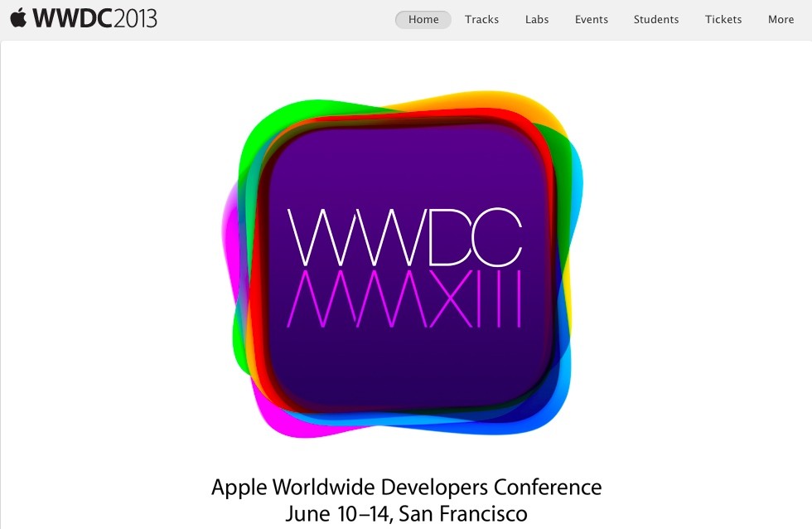Expand More to reveal additional sections
Screen dimensions: 812x529
(x=781, y=19)
